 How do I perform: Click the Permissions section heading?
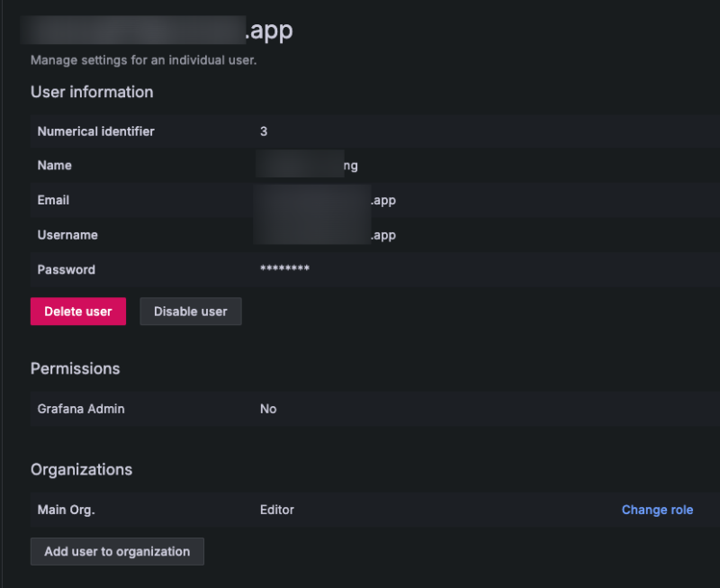point(75,368)
